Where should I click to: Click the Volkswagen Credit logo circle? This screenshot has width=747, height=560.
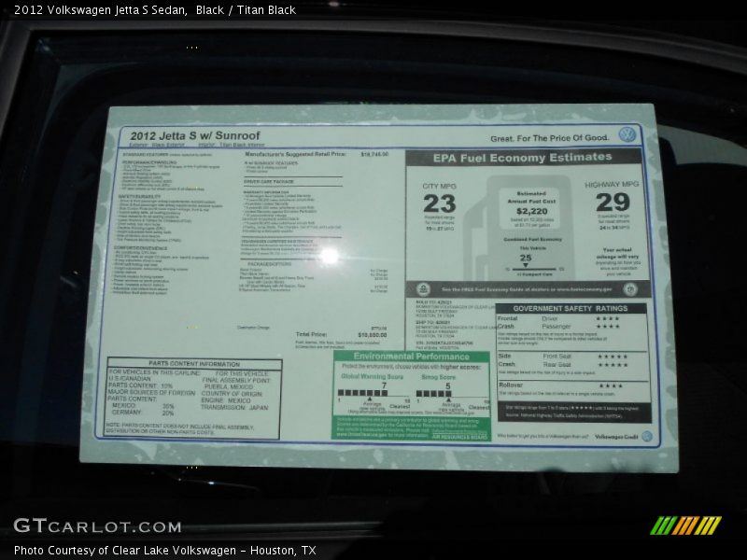[646, 436]
